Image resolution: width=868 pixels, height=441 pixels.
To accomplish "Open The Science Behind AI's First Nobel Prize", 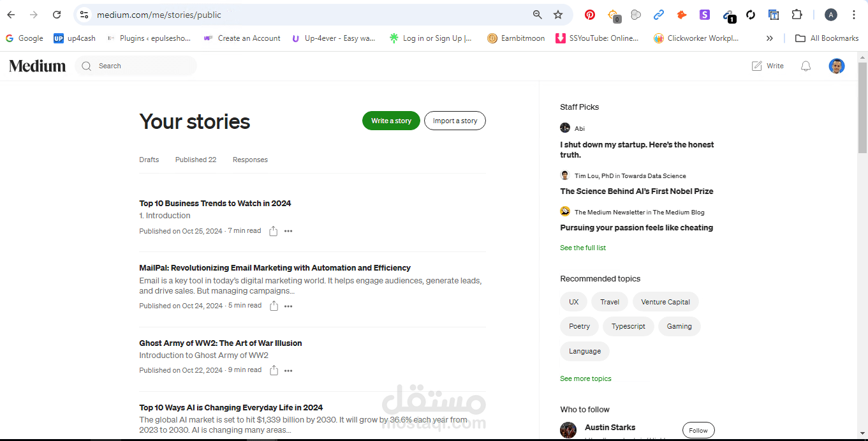I will tap(636, 191).
